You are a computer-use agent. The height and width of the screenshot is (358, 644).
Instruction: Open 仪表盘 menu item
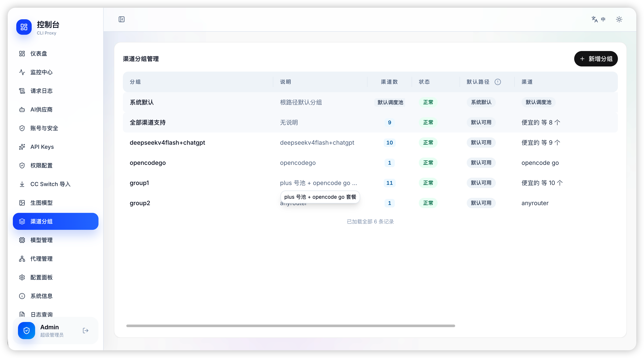pyautogui.click(x=55, y=54)
